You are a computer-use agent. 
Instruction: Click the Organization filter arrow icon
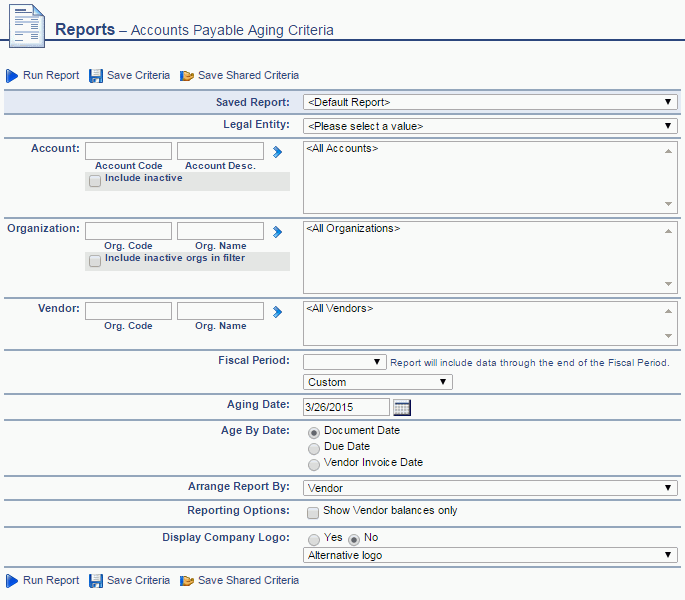[278, 232]
